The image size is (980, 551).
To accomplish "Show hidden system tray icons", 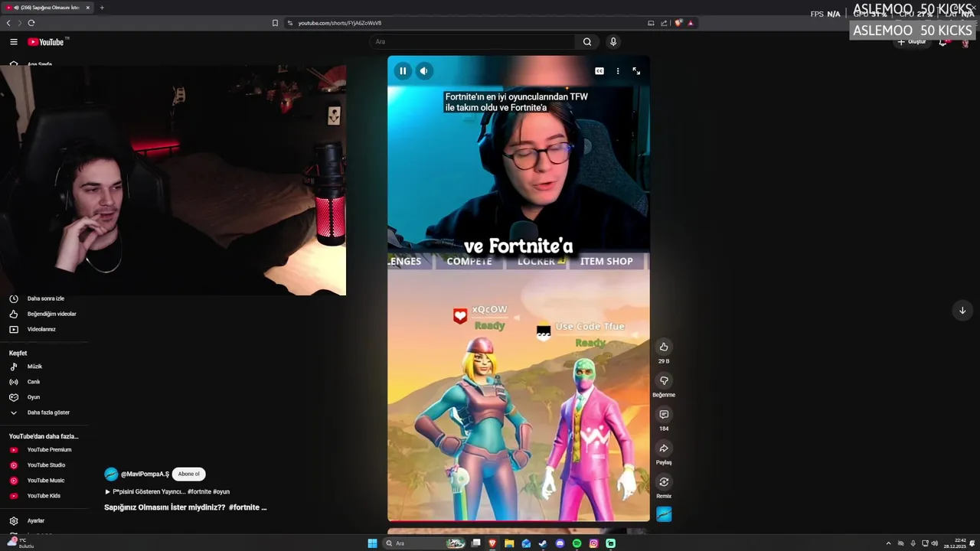I will [x=888, y=543].
